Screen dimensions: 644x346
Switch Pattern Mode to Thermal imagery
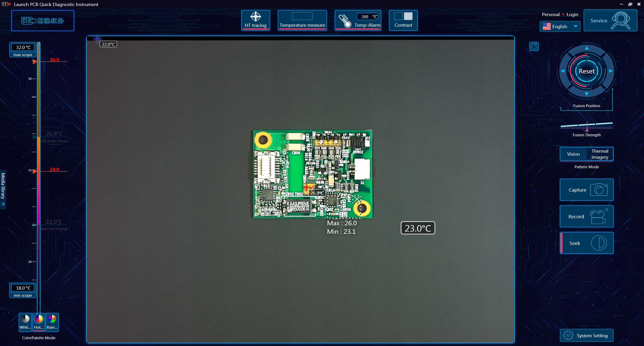(600, 154)
